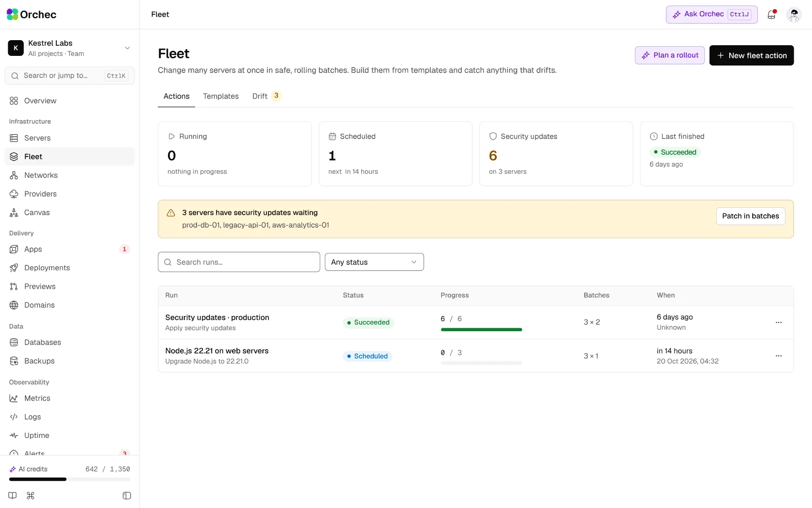Open Metrics dashboard
This screenshot has height=508, width=812.
point(70,398)
